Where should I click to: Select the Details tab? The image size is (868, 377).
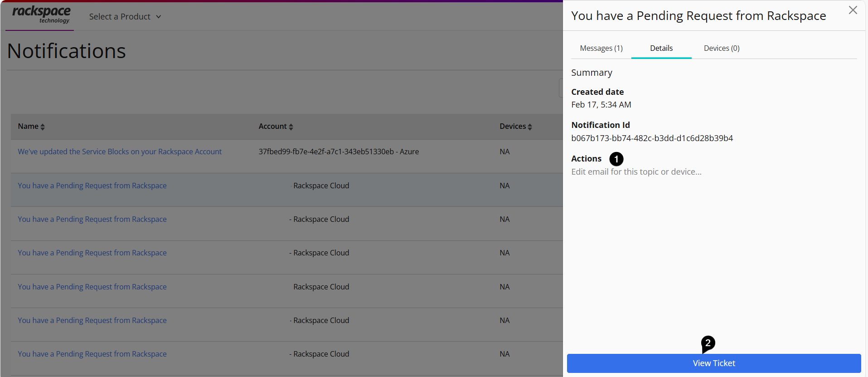tap(661, 48)
